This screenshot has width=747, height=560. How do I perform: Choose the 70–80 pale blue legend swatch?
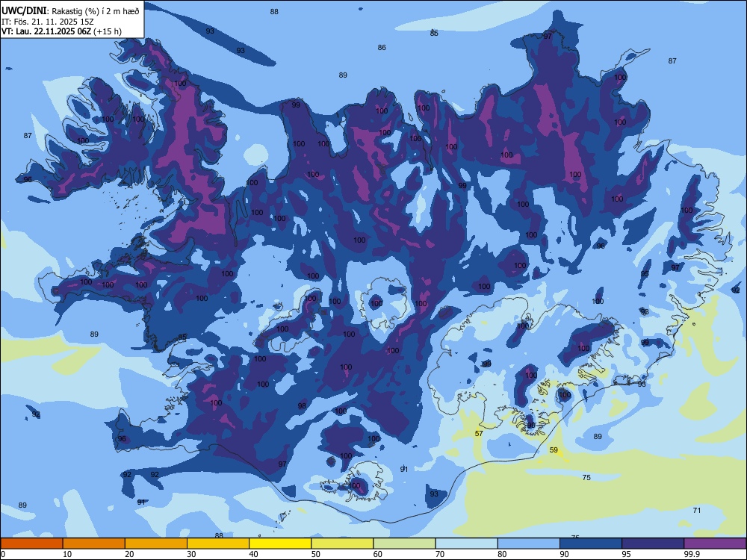(x=466, y=543)
